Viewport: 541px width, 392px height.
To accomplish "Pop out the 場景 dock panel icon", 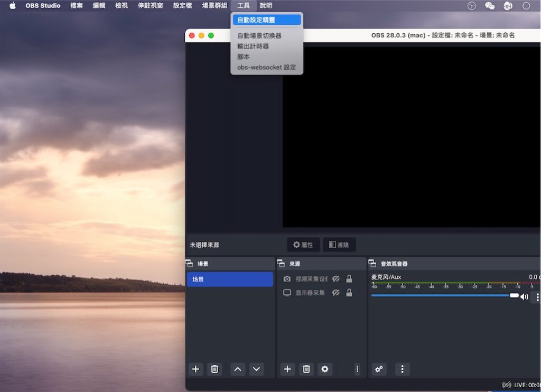I will pos(189,264).
